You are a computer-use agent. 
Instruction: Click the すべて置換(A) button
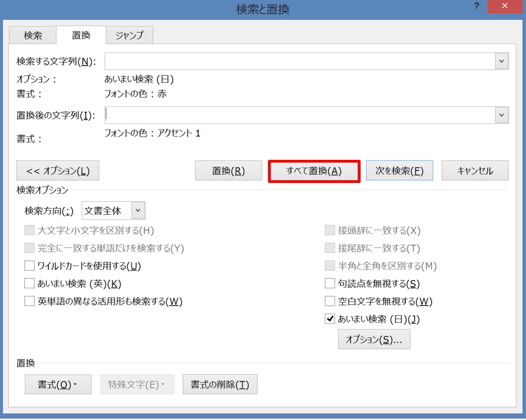coord(314,171)
